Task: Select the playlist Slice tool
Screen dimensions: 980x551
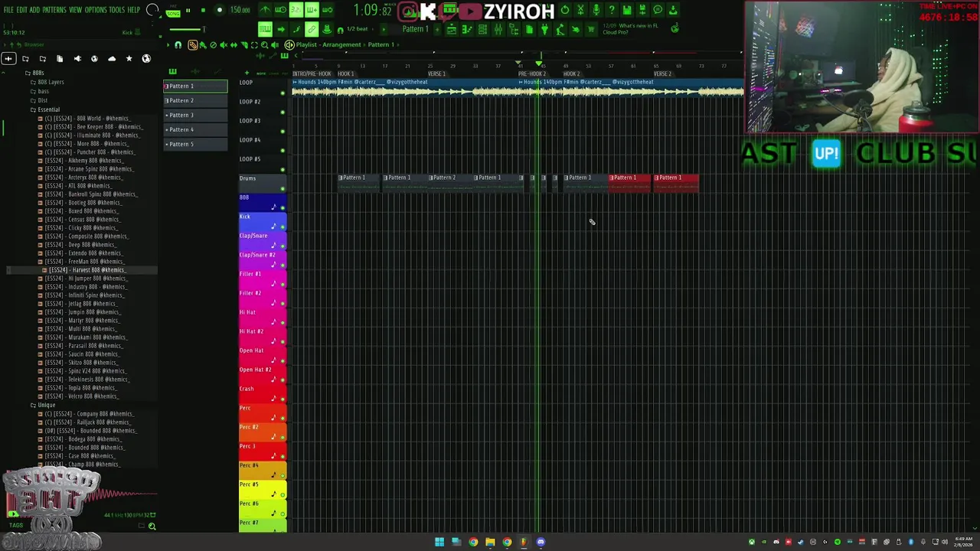Action: click(244, 44)
